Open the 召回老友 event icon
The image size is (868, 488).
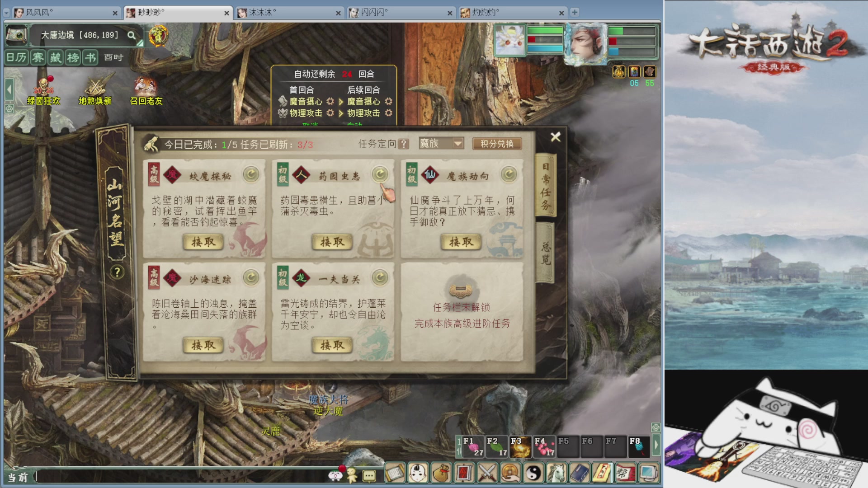[x=146, y=92]
